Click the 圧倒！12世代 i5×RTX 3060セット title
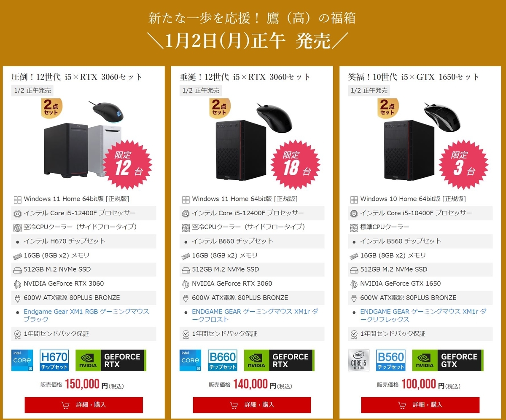 (77, 77)
